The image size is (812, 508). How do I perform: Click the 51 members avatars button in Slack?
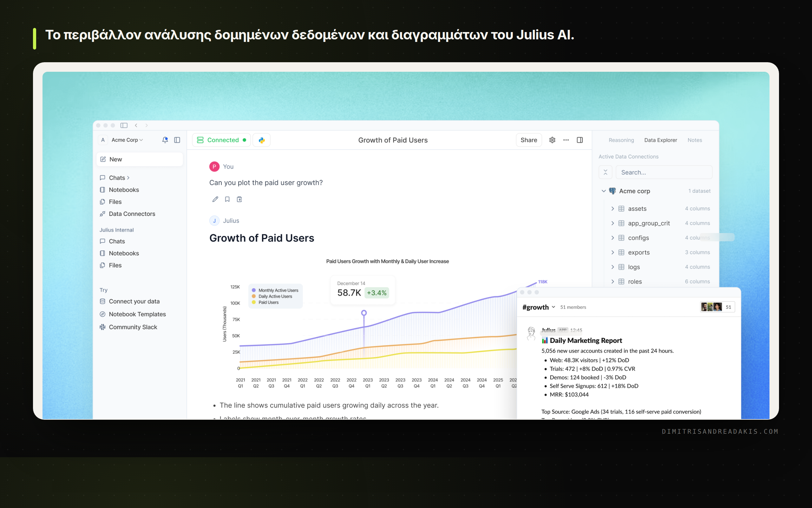717,307
